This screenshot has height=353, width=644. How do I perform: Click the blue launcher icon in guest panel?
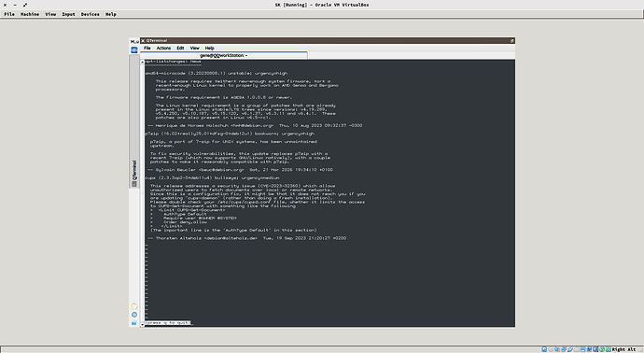(x=133, y=49)
